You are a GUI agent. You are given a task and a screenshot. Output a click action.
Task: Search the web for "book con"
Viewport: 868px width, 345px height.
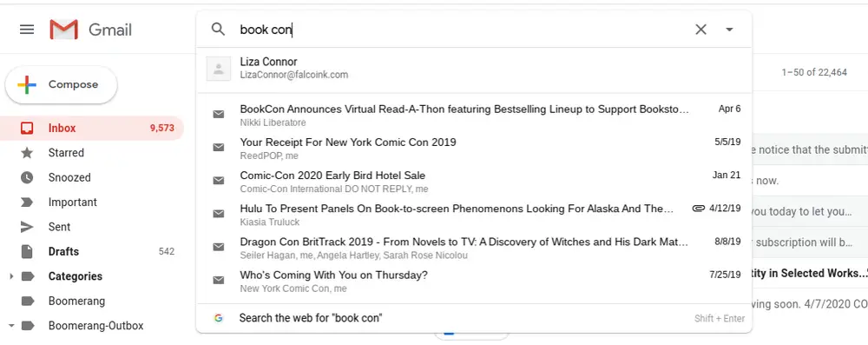point(474,318)
